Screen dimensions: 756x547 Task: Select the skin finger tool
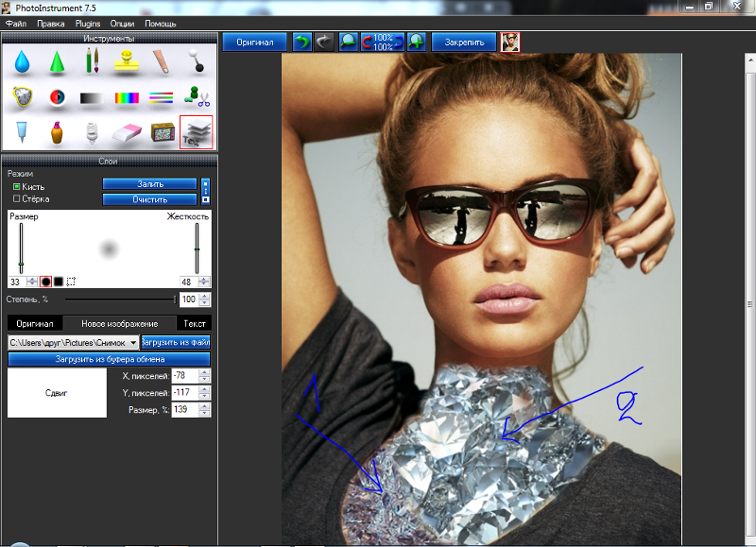pos(161,61)
